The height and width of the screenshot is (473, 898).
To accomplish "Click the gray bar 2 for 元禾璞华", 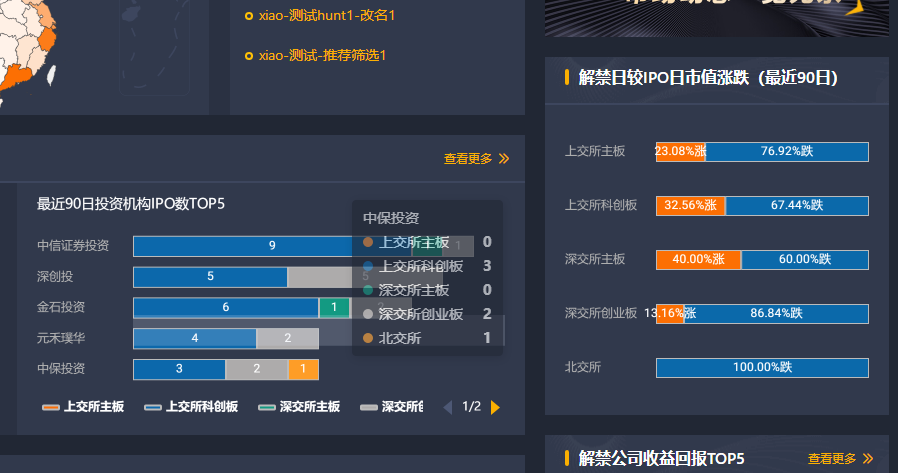I will pos(287,338).
